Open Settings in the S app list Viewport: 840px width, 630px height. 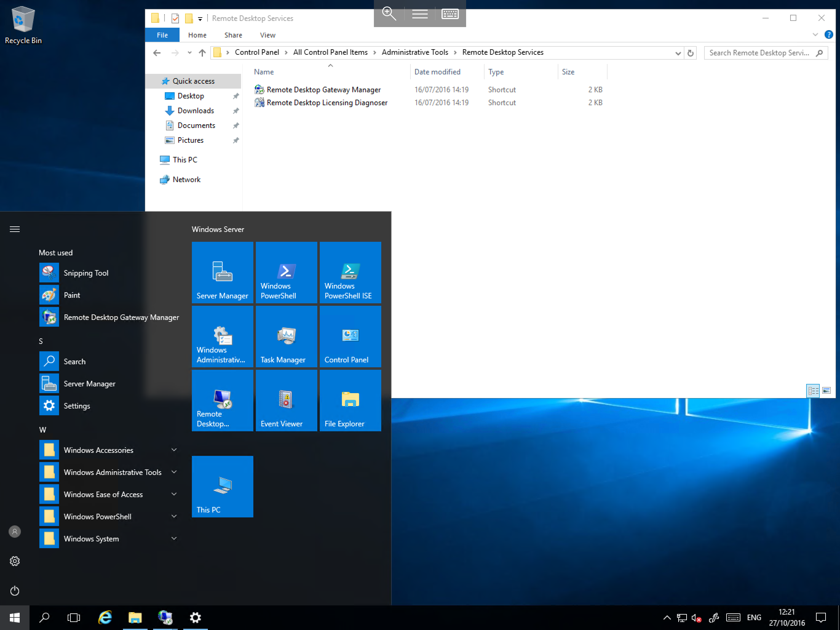pyautogui.click(x=110, y=405)
